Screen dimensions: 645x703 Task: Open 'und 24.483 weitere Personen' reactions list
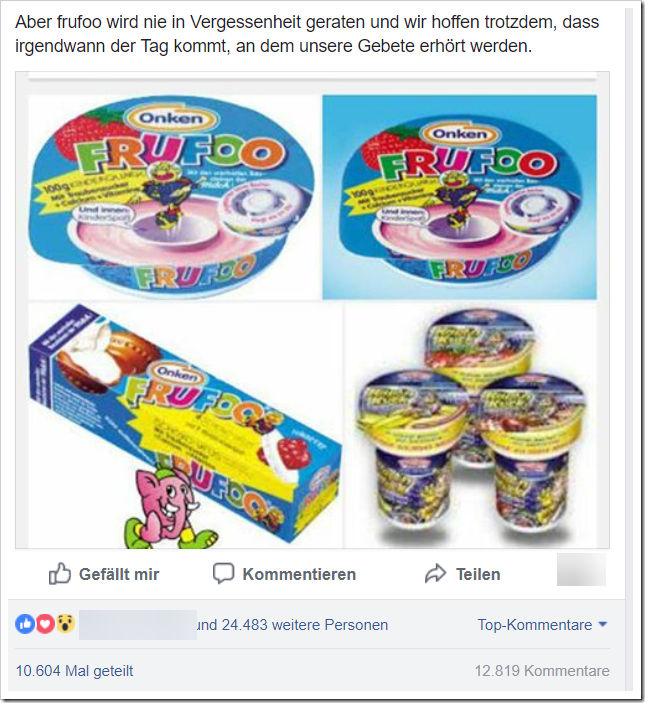tap(292, 625)
